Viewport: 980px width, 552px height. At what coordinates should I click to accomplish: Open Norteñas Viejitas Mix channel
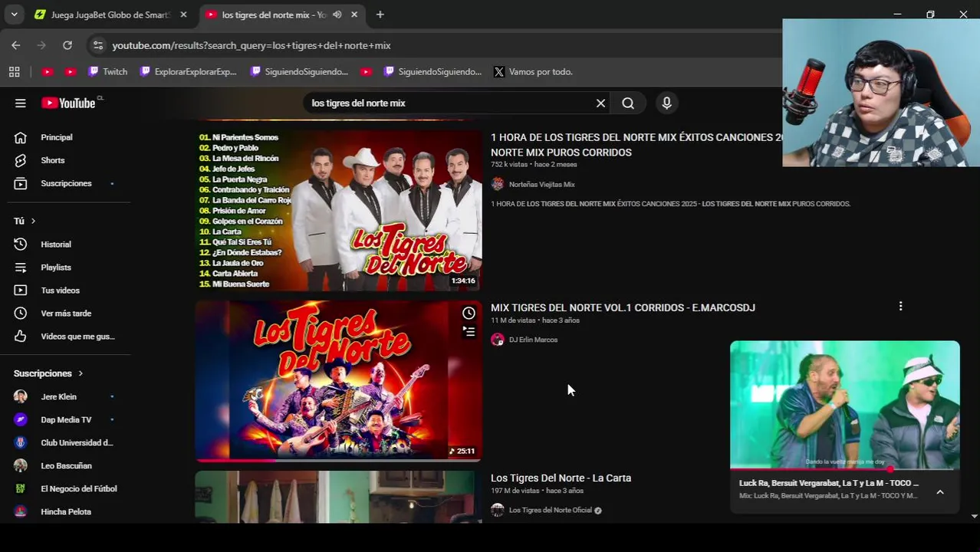(x=541, y=184)
